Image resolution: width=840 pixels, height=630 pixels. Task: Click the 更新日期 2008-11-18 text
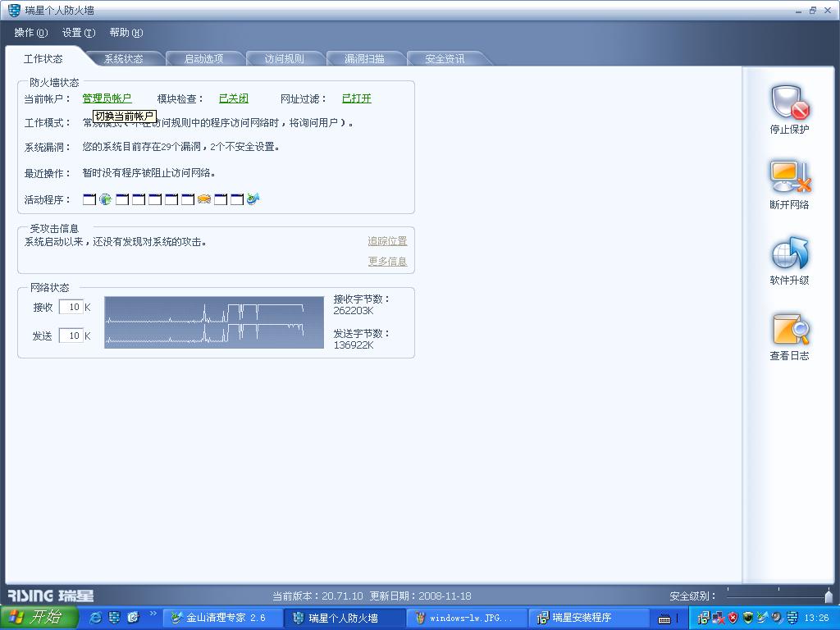click(x=421, y=596)
